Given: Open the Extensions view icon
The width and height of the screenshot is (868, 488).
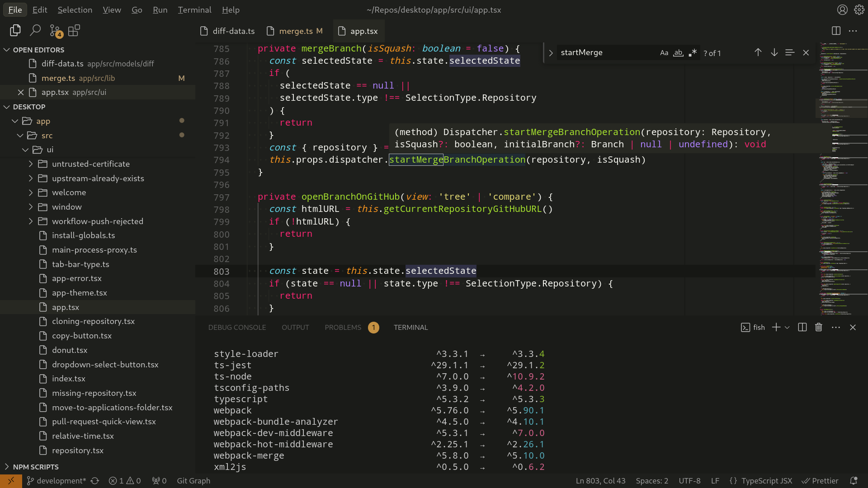Looking at the screenshot, I should point(74,31).
